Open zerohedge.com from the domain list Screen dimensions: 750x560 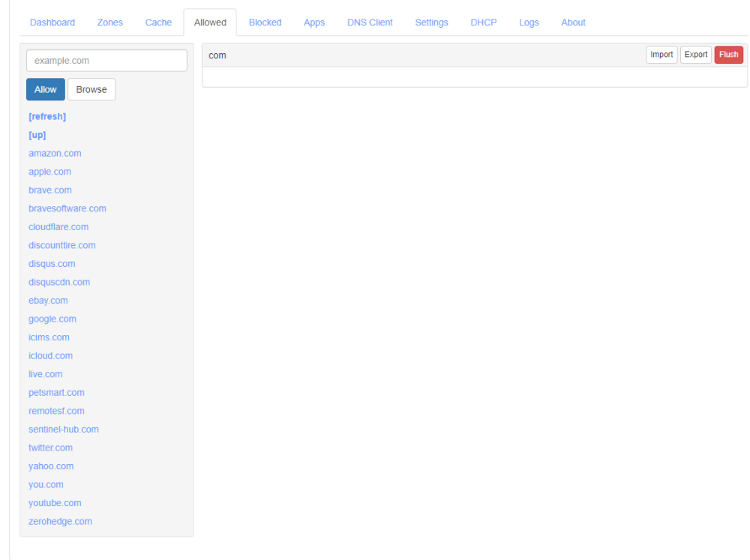[60, 522]
